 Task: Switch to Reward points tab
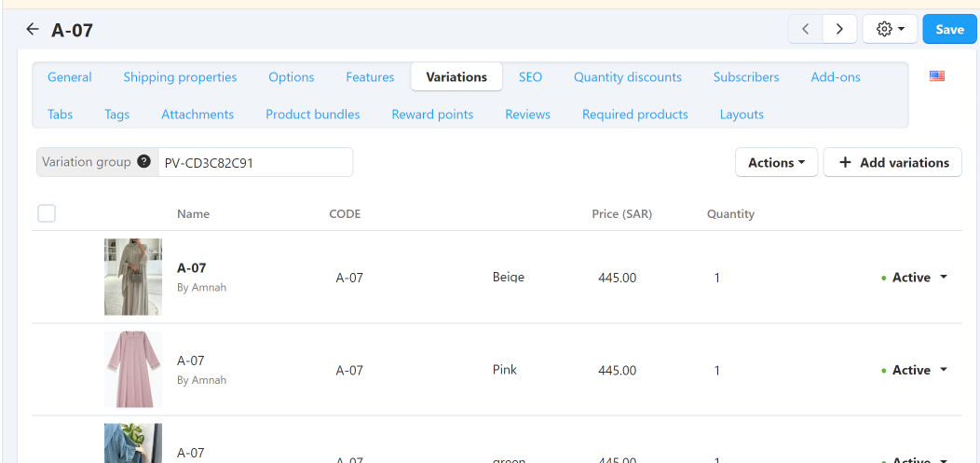coord(432,115)
